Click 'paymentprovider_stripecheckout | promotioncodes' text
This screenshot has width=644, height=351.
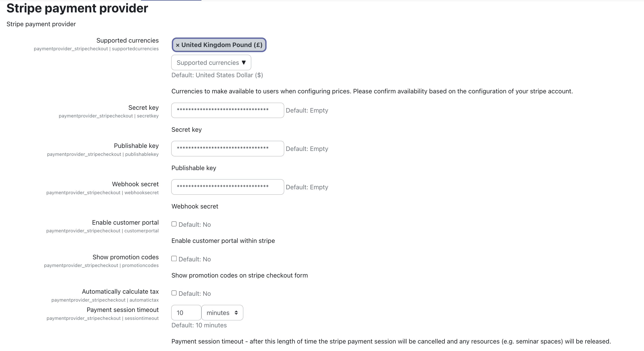click(x=101, y=265)
